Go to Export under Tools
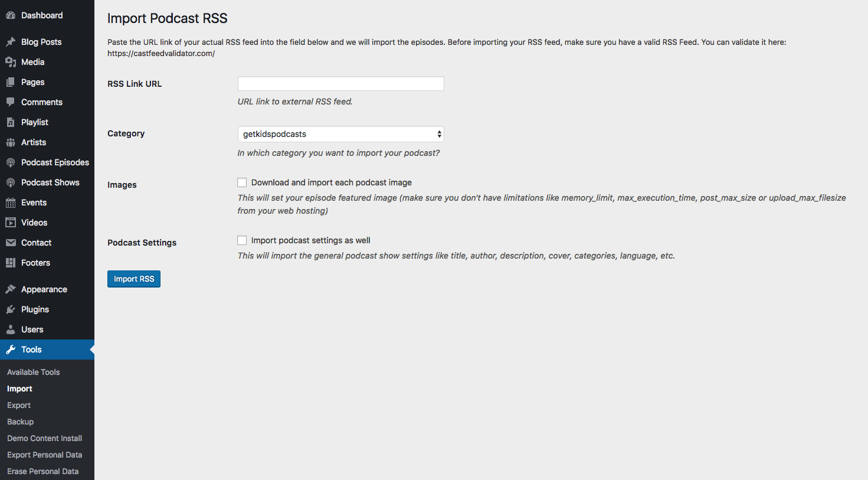The image size is (868, 480). 19,405
